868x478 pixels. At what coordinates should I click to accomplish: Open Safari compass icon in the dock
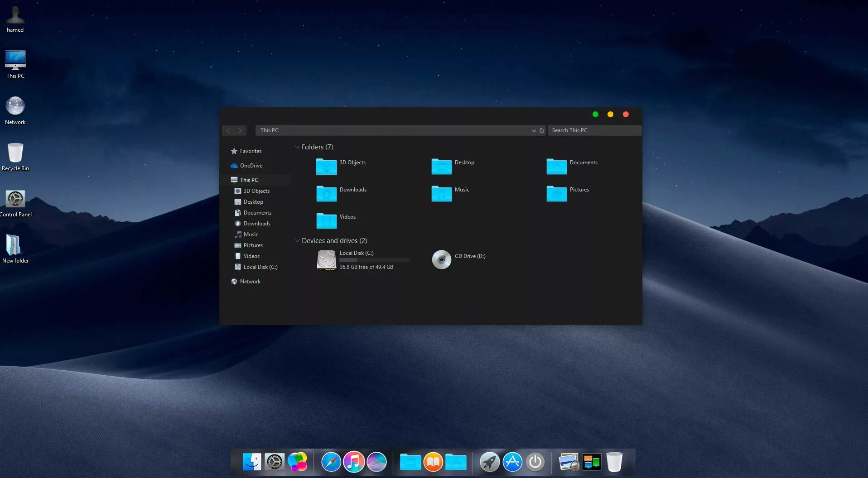coord(331,462)
